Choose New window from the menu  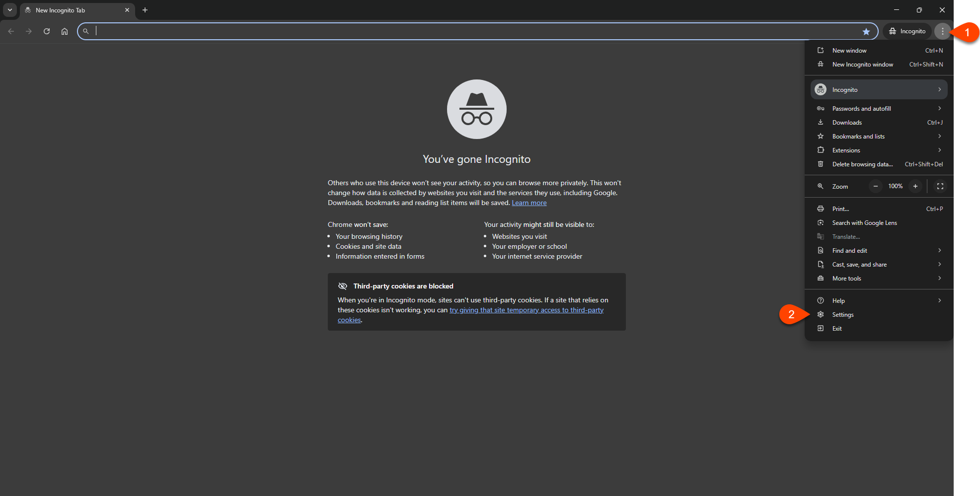point(879,51)
